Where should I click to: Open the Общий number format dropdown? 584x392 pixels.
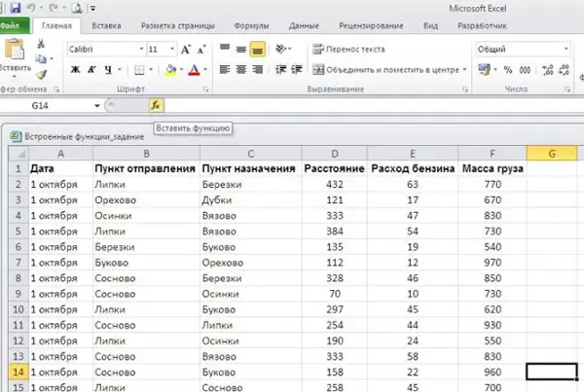pos(566,49)
